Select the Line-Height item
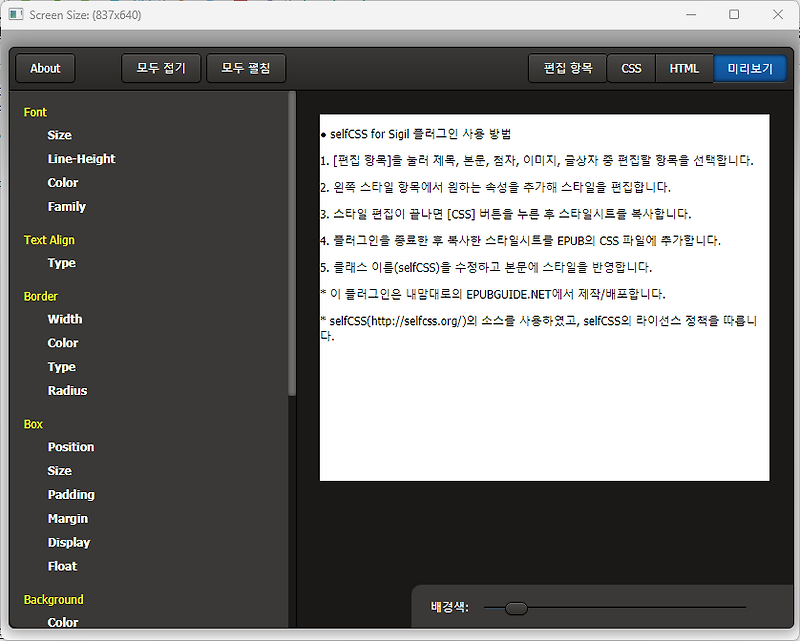The height and width of the screenshot is (641, 800). [x=81, y=159]
